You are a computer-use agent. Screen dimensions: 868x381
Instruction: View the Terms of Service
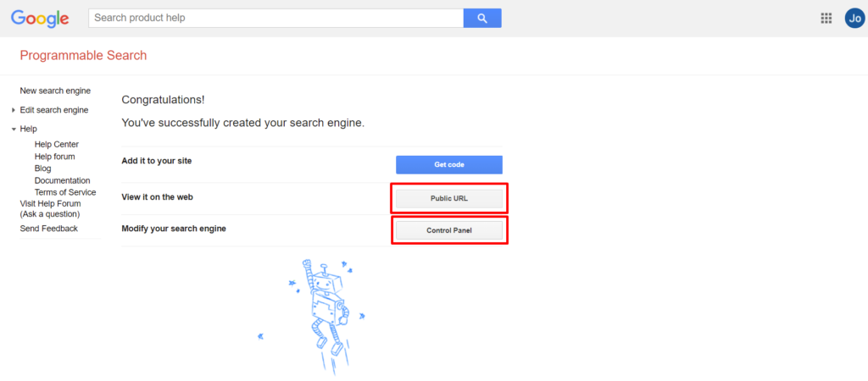(x=65, y=192)
